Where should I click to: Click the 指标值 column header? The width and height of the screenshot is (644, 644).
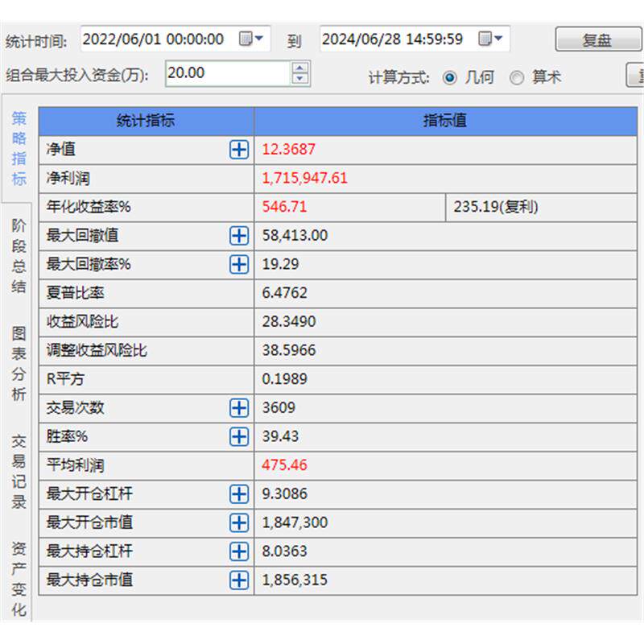446,122
